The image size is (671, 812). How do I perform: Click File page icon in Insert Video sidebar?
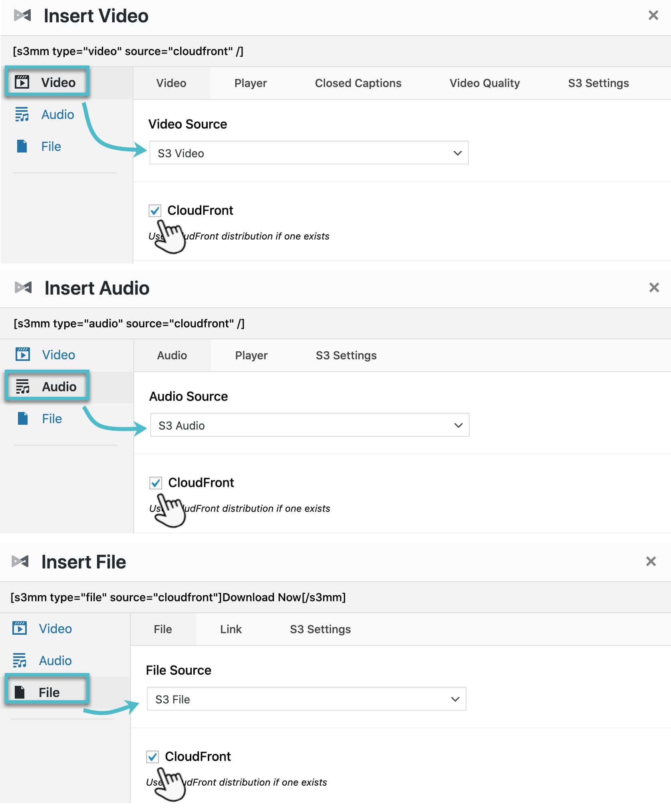click(22, 147)
